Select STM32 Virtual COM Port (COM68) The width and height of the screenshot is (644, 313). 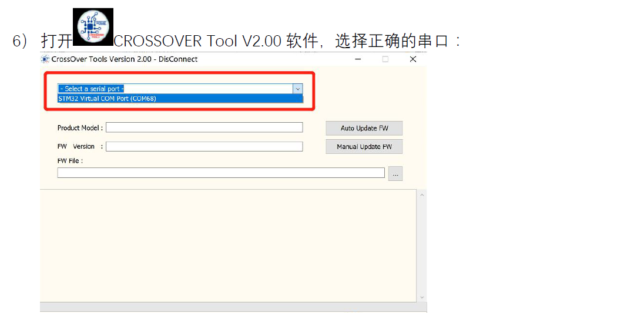[180, 99]
